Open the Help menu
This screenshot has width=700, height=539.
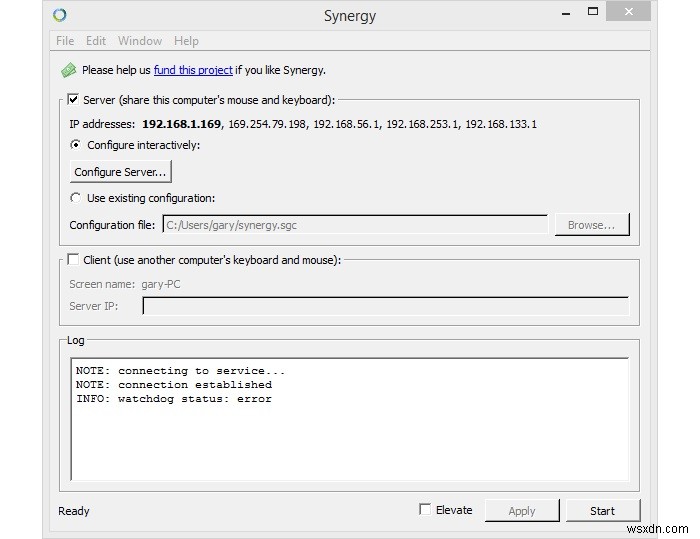coord(186,41)
